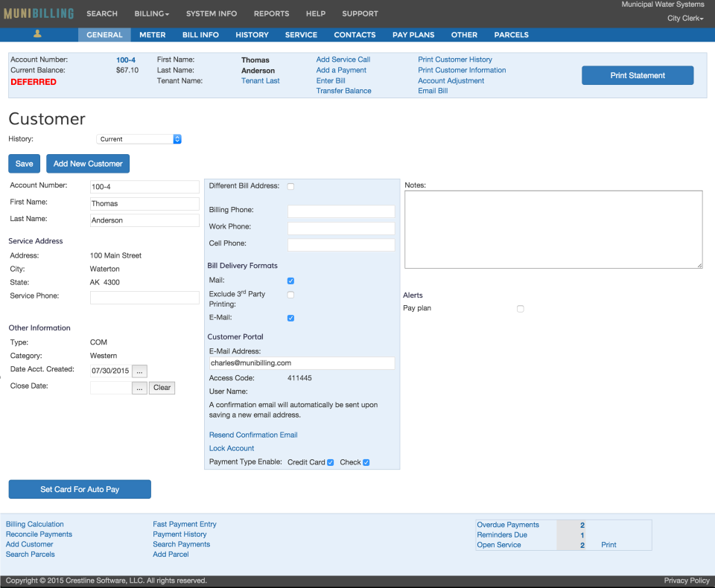Viewport: 715px width, 588px height.
Task: Click the Print Statement button
Action: tap(638, 75)
